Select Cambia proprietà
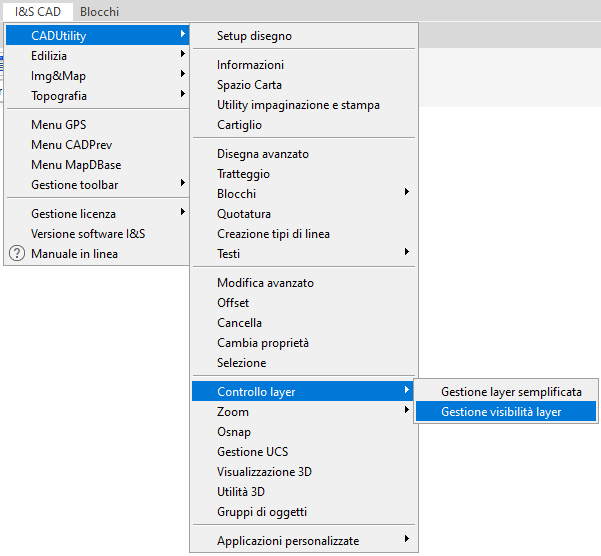 (303, 343)
